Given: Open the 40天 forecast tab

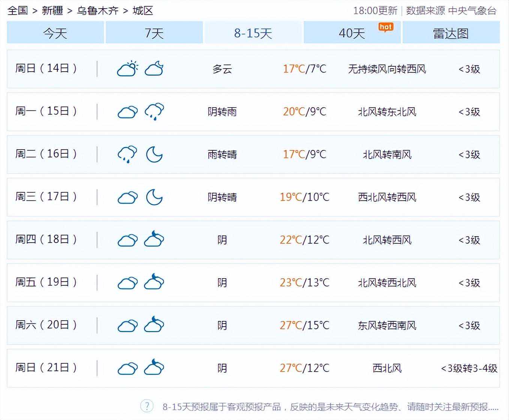Looking at the screenshot, I should [352, 33].
